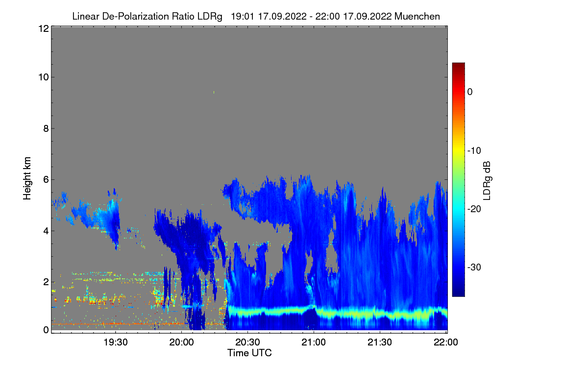The width and height of the screenshot is (588, 392).
Task: Click the "6" height tick label
Action: click(x=46, y=179)
